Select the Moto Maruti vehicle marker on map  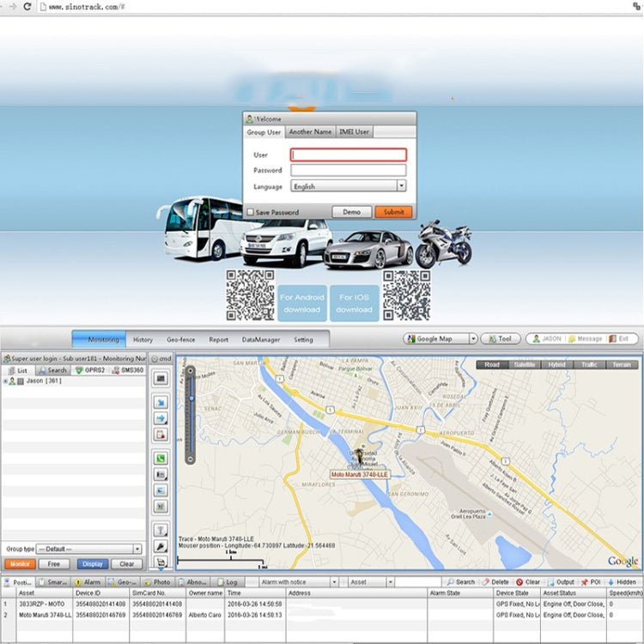[359, 455]
